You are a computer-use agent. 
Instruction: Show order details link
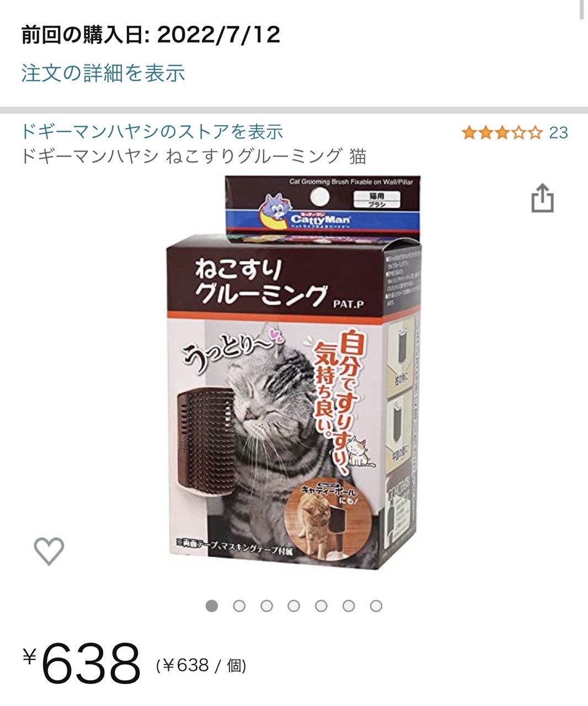103,73
